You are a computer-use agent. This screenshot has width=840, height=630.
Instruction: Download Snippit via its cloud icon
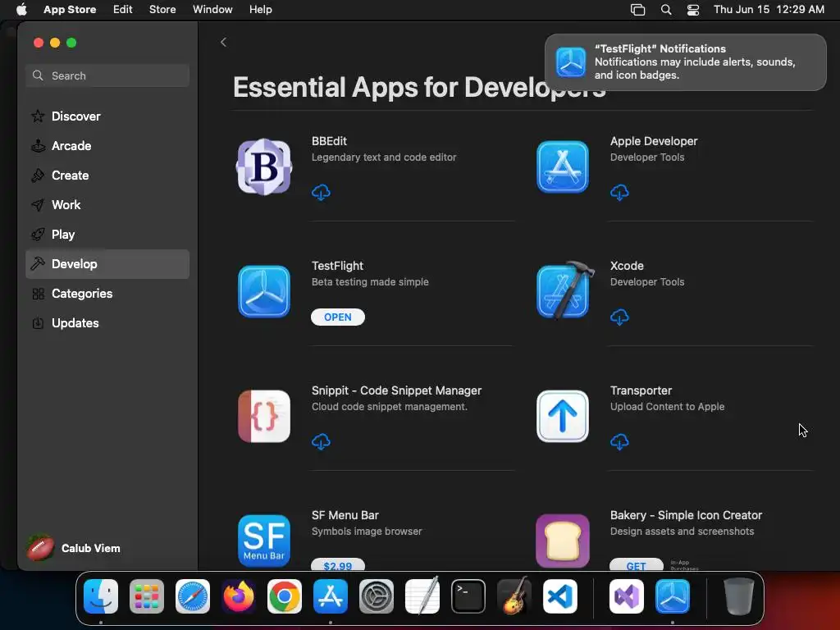(321, 442)
